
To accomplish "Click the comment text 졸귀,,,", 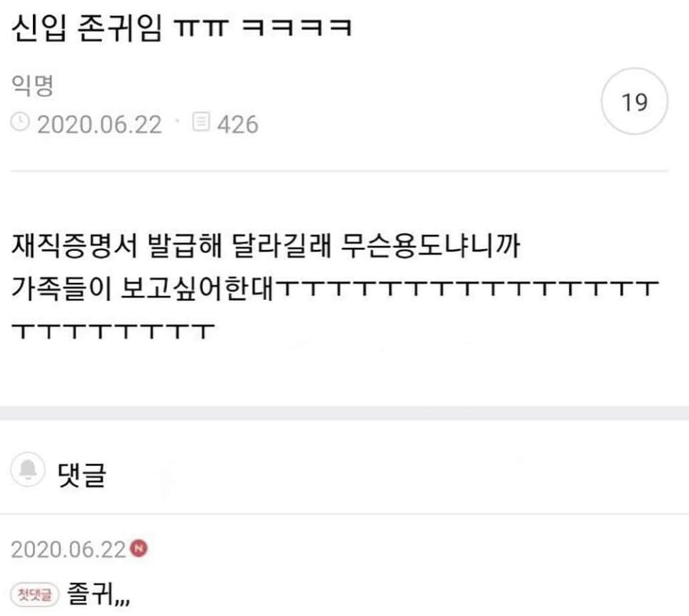I will [98, 594].
